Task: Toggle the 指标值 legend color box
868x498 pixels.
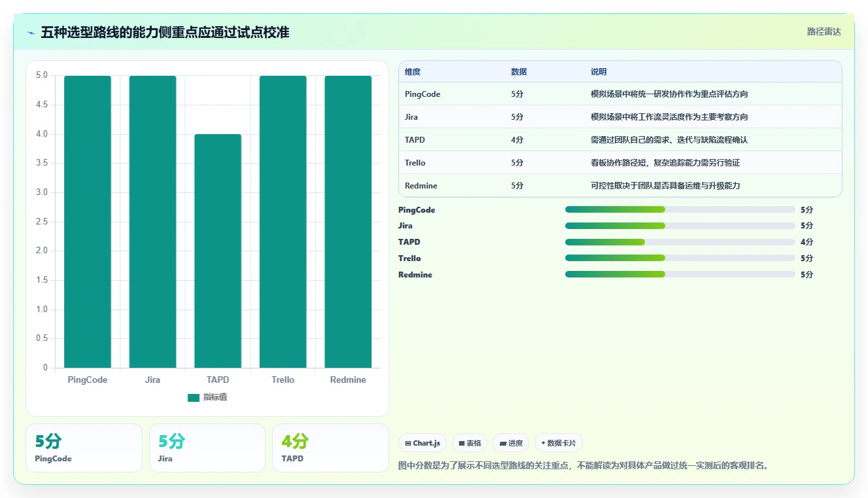Action: point(193,398)
